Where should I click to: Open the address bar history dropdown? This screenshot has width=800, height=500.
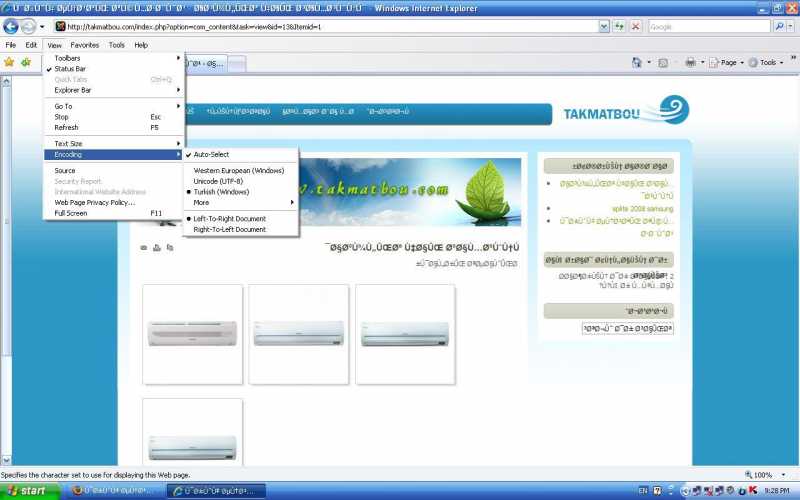pos(604,26)
